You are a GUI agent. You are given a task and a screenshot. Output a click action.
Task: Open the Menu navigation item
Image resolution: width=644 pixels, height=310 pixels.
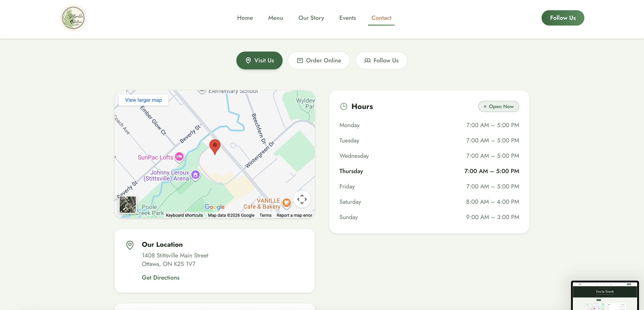(276, 18)
